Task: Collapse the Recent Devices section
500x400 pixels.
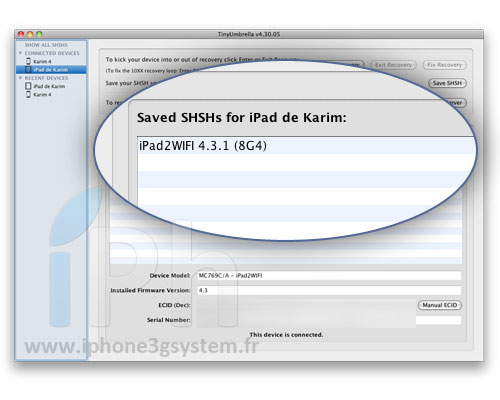Action: pos(20,78)
